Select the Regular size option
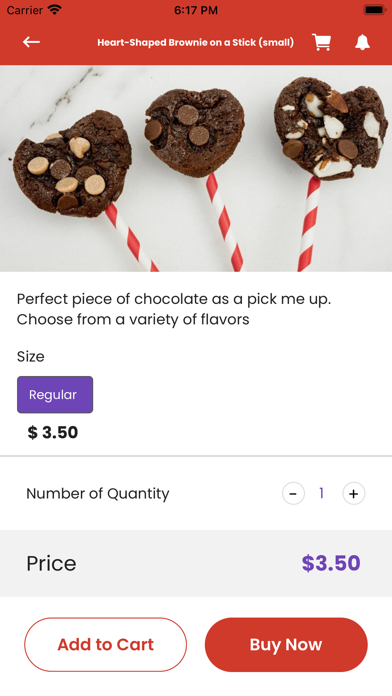 [x=55, y=395]
